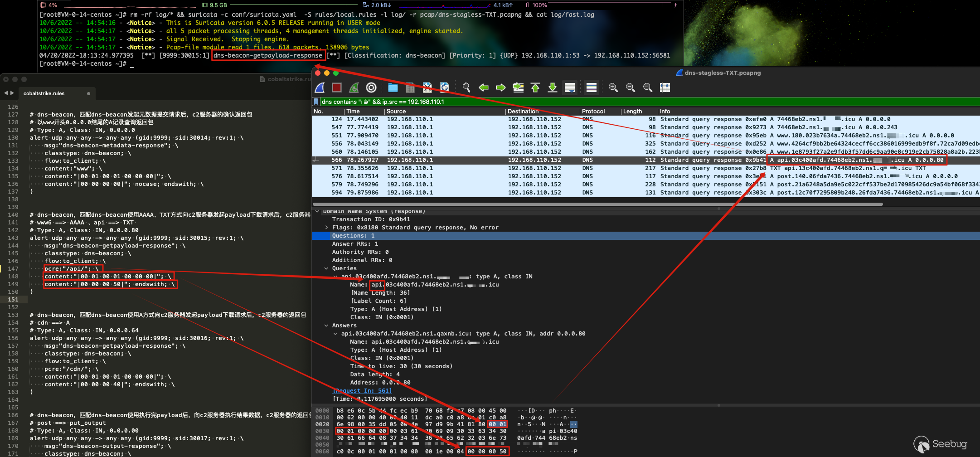The width and height of the screenshot is (980, 457).
Task: Select the Additional RRs: 0 field
Action: tap(362, 260)
